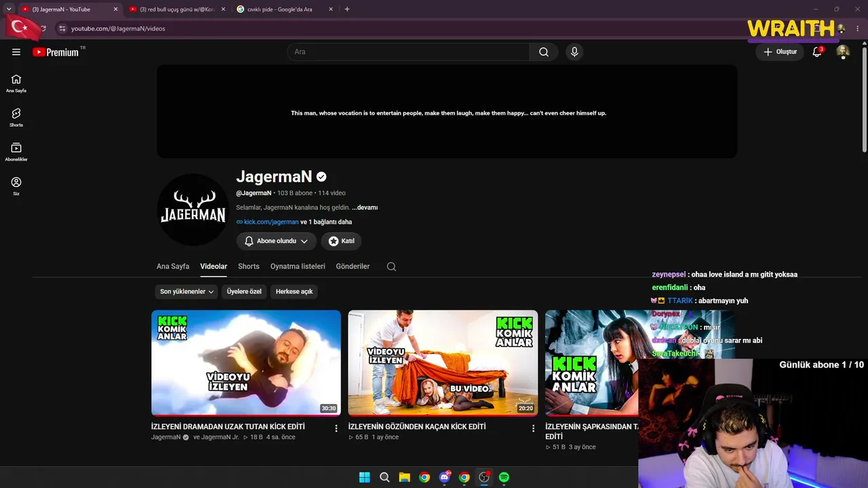
Task: Click the channel handle @JagermaN
Action: coord(254,193)
